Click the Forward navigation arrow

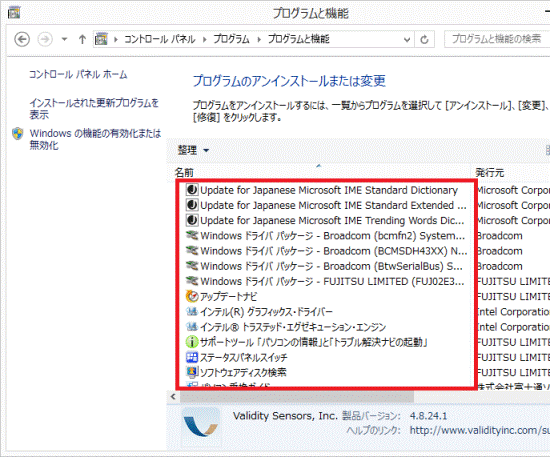(x=45, y=39)
